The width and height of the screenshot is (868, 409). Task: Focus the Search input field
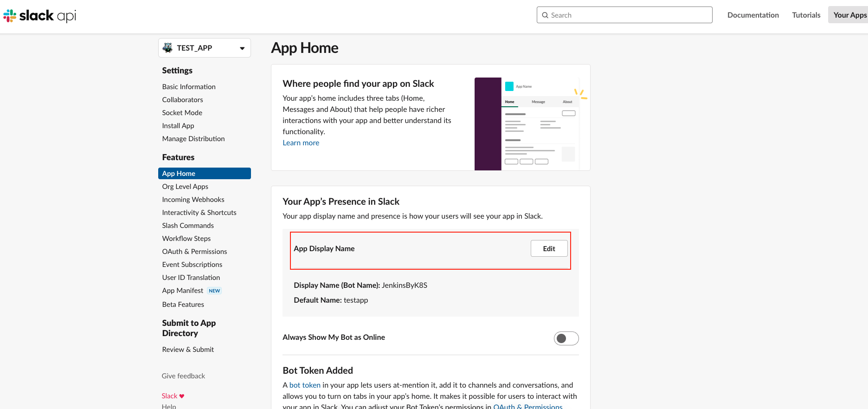click(624, 15)
